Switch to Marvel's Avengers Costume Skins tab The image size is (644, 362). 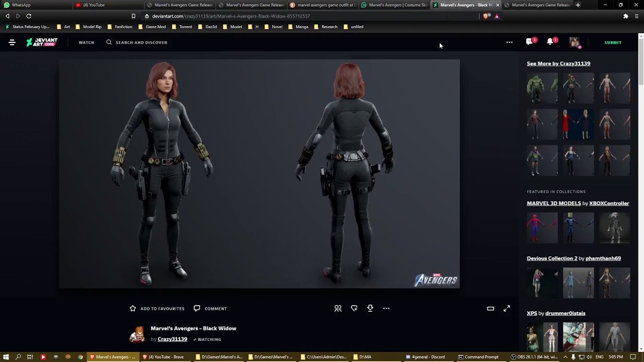pyautogui.click(x=394, y=5)
